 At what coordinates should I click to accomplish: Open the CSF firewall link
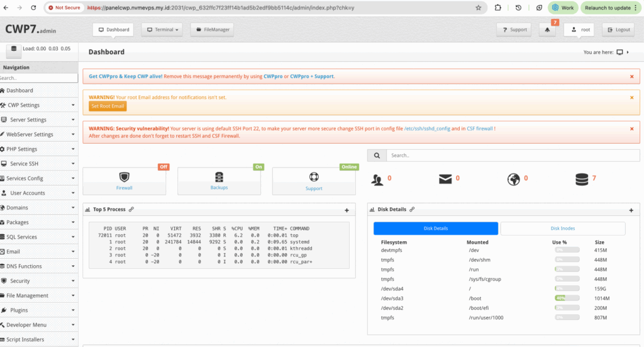point(479,128)
